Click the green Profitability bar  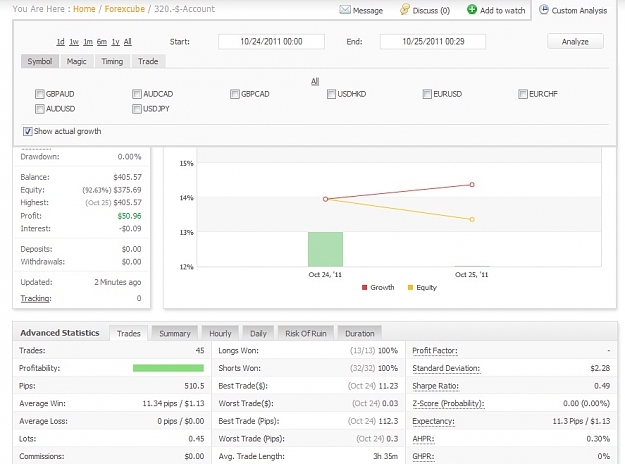168,368
